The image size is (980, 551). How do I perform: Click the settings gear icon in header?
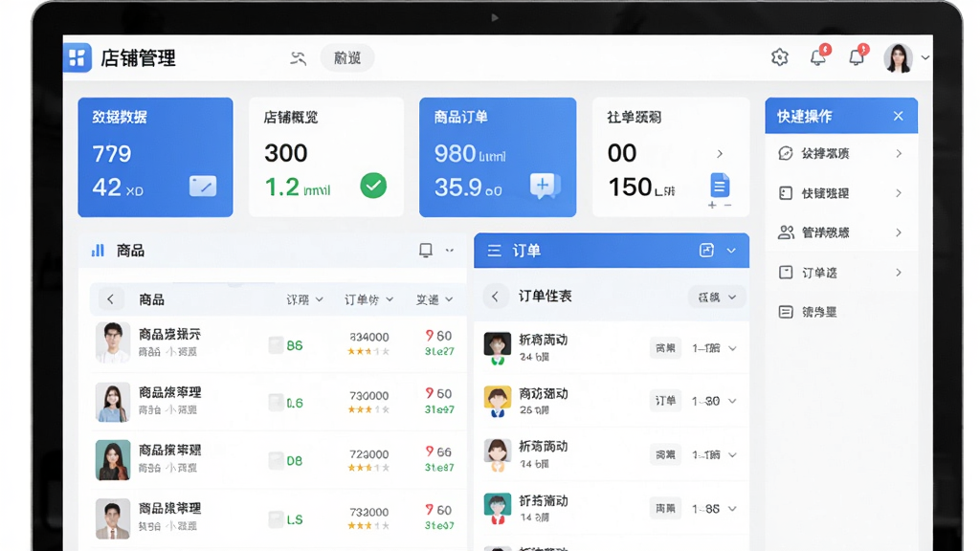pyautogui.click(x=779, y=57)
